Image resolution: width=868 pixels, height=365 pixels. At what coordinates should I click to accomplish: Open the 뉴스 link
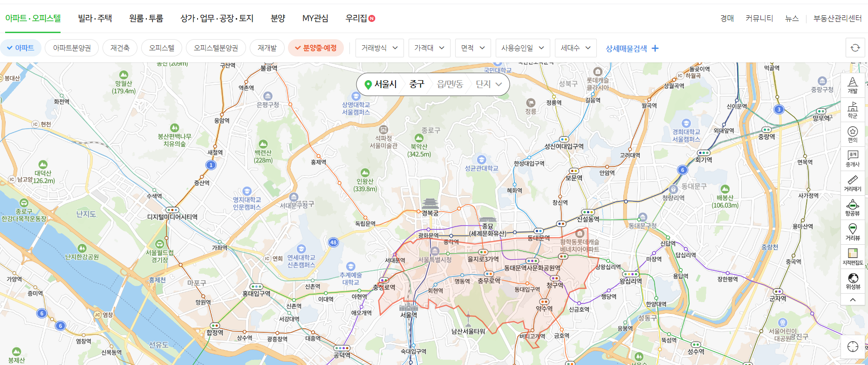792,19
